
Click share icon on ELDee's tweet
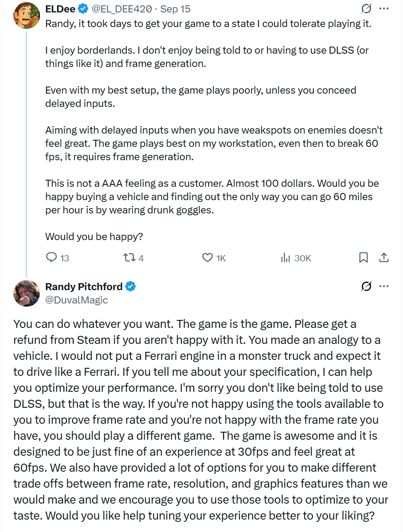click(x=383, y=257)
